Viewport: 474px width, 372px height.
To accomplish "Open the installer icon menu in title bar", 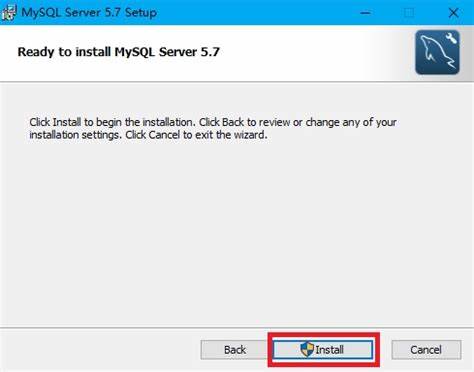I will 8,12.
